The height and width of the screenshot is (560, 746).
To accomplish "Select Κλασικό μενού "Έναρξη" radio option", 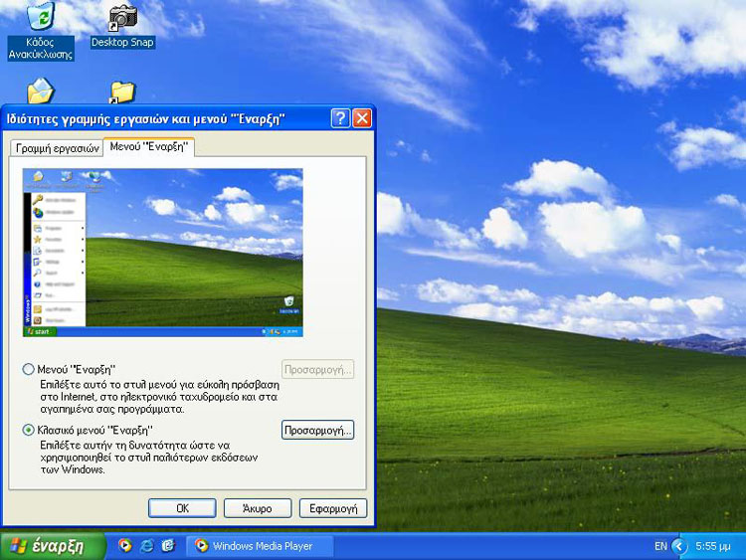I will [x=29, y=430].
